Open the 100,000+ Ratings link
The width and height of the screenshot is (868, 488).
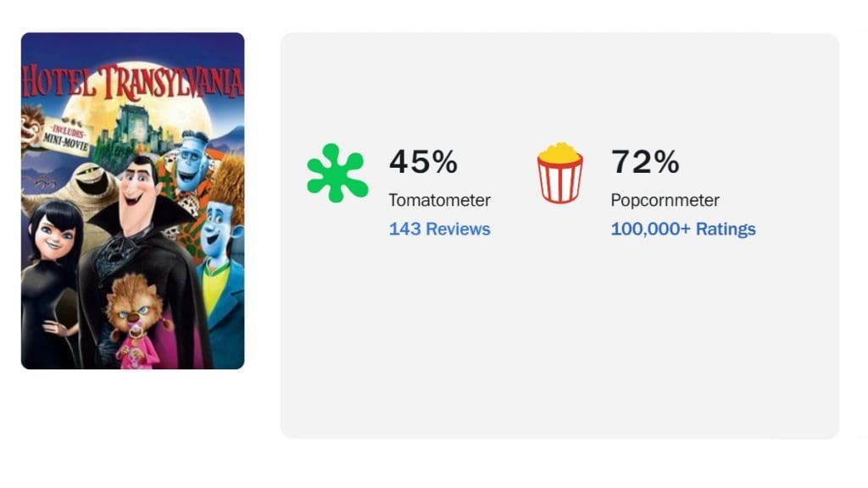[682, 229]
